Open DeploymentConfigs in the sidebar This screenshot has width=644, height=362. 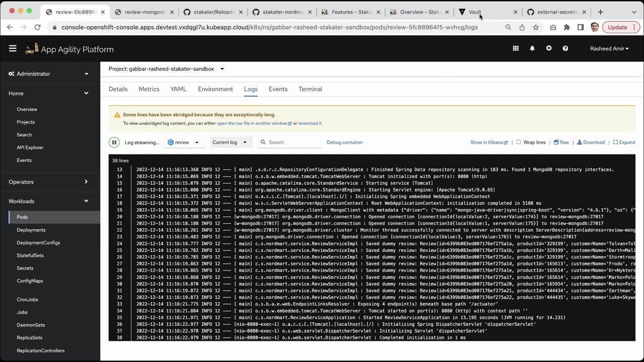point(38,243)
